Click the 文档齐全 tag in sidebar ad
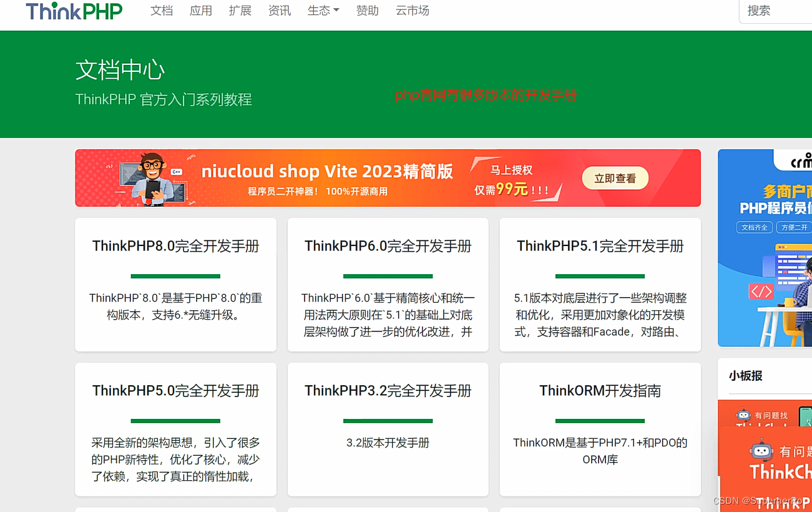 [754, 227]
